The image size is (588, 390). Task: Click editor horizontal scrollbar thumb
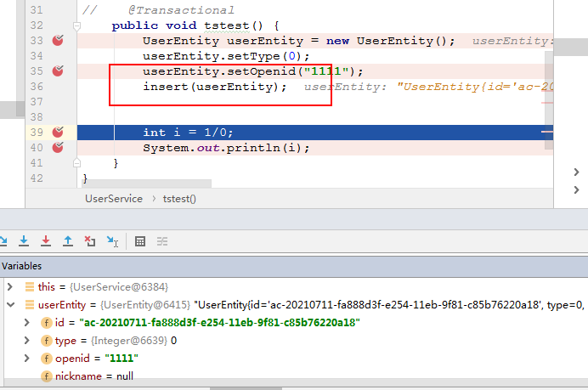point(147,184)
